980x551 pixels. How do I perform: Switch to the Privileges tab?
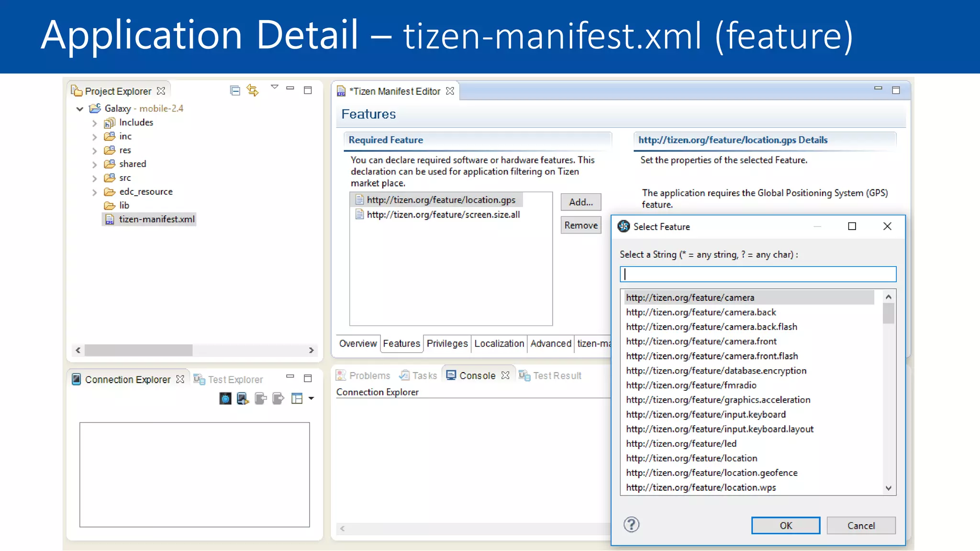(x=447, y=343)
